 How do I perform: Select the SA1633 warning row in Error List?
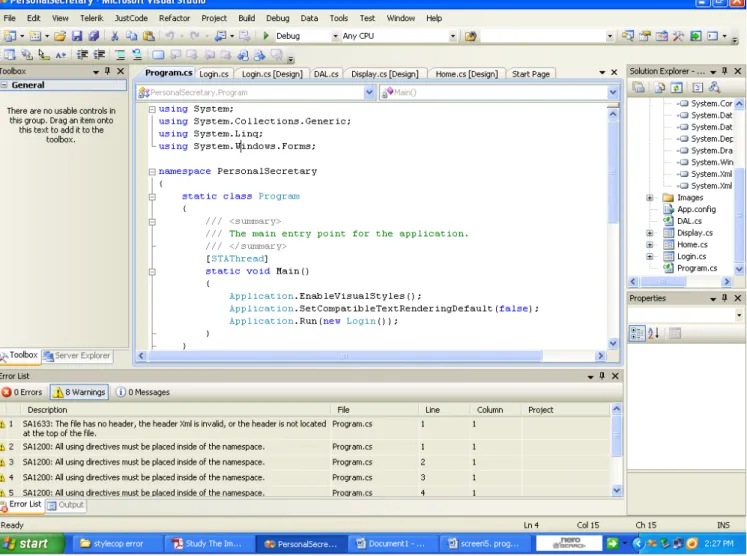click(305, 428)
